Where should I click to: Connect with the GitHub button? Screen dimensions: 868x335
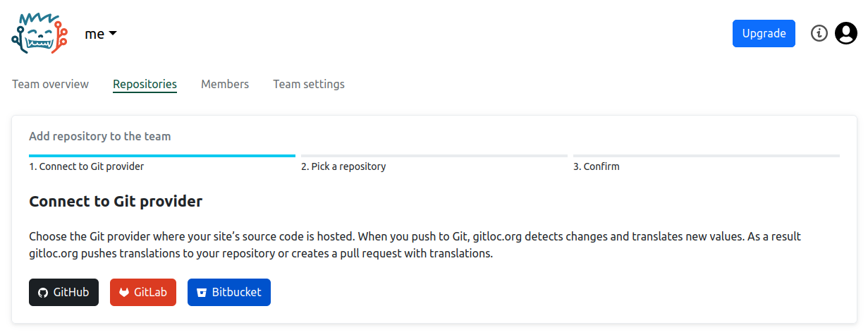pos(63,292)
